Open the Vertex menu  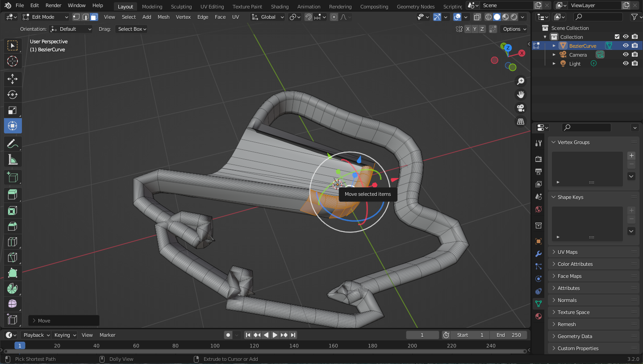click(x=183, y=17)
